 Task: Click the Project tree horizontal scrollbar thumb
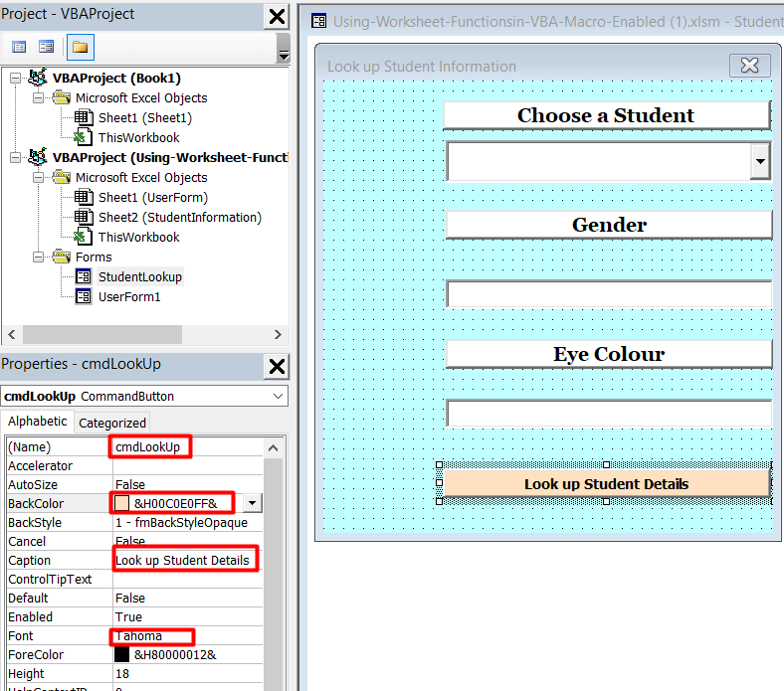[x=102, y=335]
